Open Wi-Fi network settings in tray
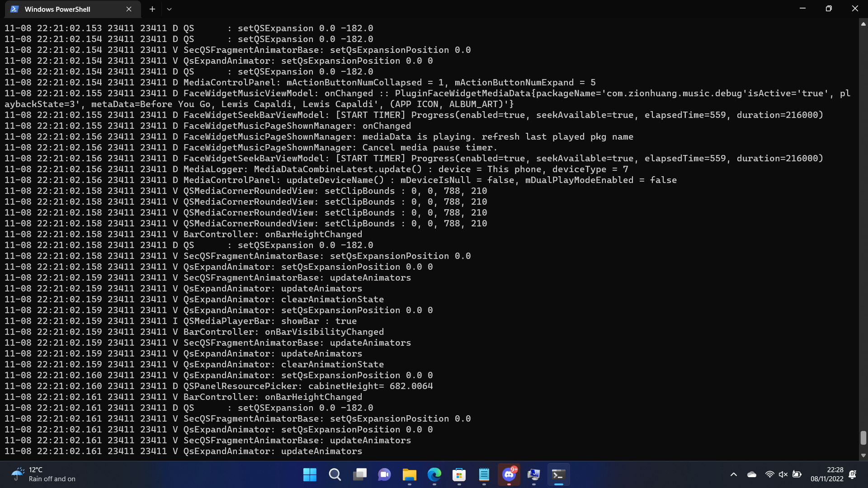This screenshot has width=868, height=488. pyautogui.click(x=769, y=474)
